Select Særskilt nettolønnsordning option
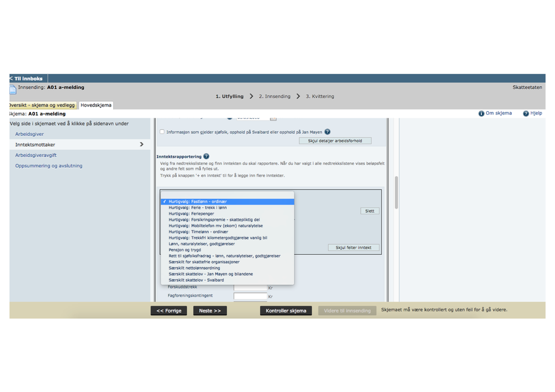This screenshot has width=555, height=392. (227, 268)
